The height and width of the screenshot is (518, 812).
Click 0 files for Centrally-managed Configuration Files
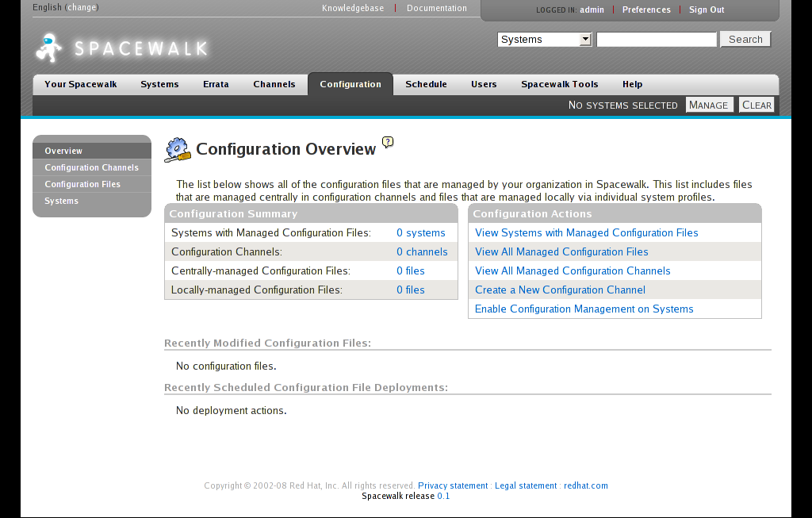(x=411, y=271)
